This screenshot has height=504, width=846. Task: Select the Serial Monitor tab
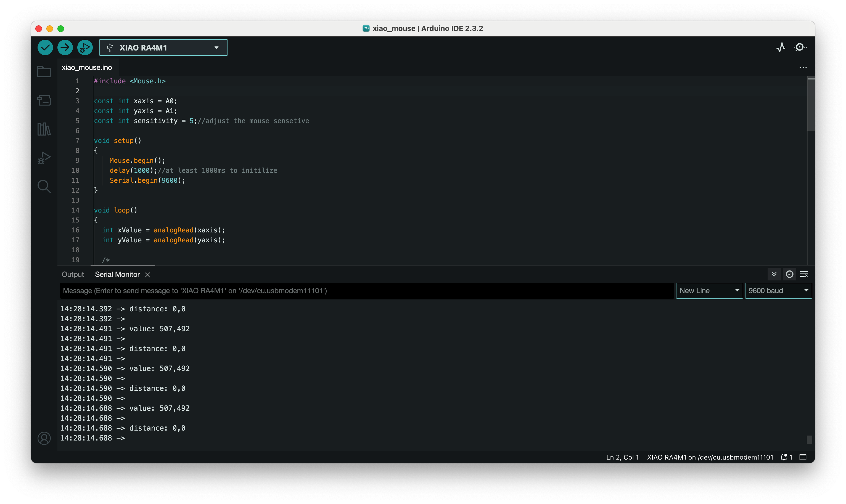[117, 274]
